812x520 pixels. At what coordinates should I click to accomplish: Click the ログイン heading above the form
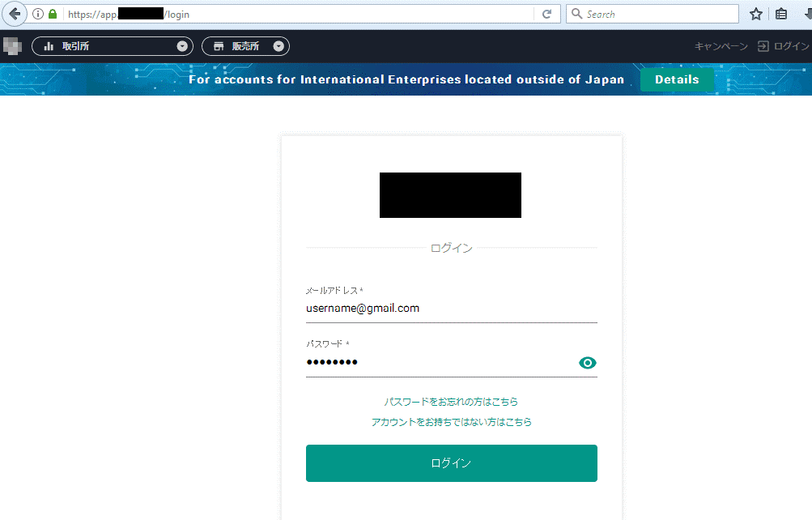(x=451, y=248)
